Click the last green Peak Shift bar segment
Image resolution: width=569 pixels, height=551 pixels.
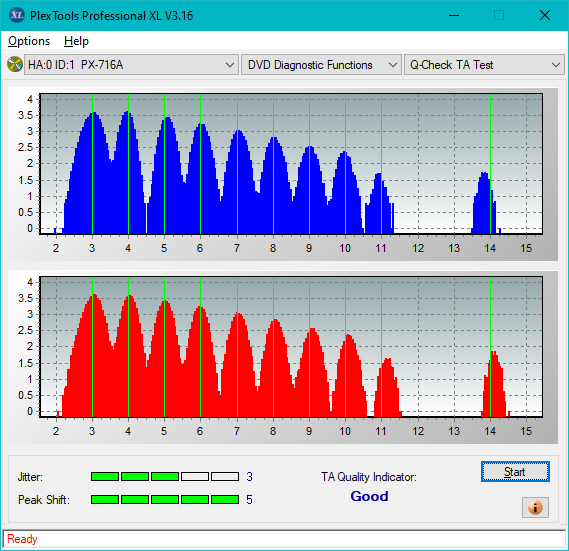225,499
